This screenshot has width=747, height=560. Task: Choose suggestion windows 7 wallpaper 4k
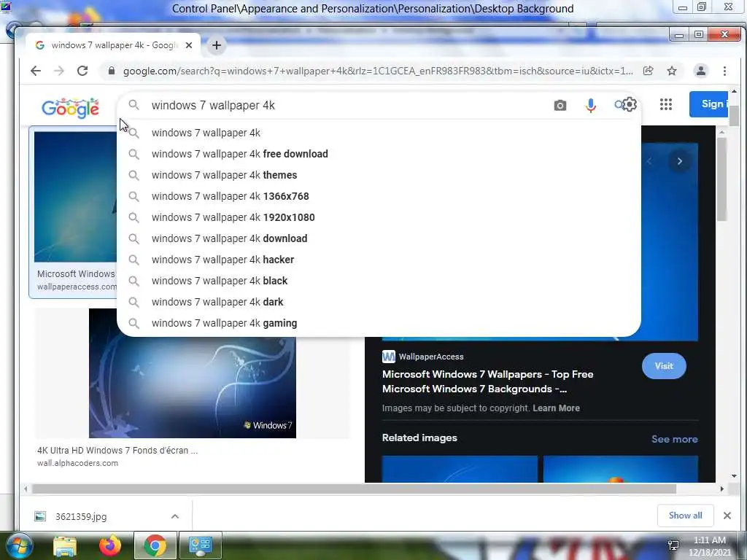point(379,133)
